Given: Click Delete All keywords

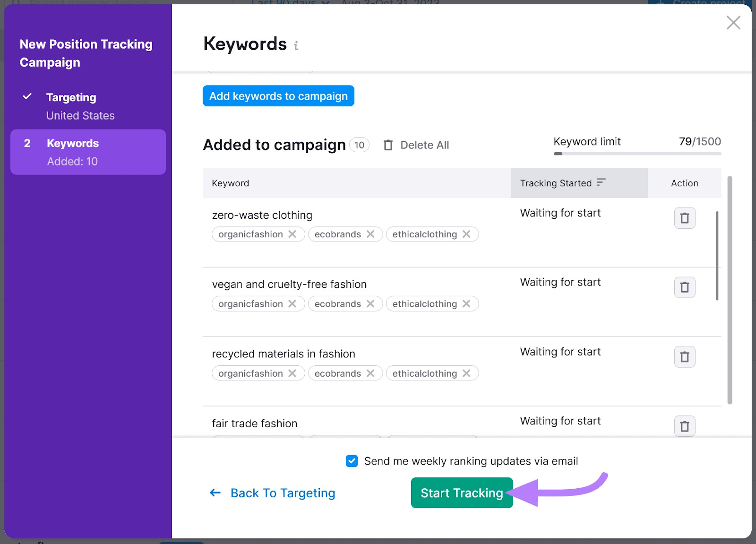Looking at the screenshot, I should [416, 145].
